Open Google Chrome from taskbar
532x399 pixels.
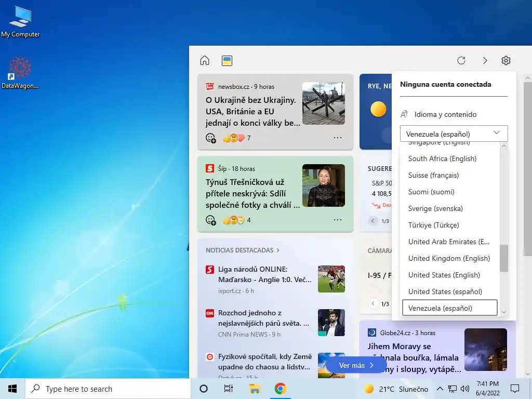280,389
